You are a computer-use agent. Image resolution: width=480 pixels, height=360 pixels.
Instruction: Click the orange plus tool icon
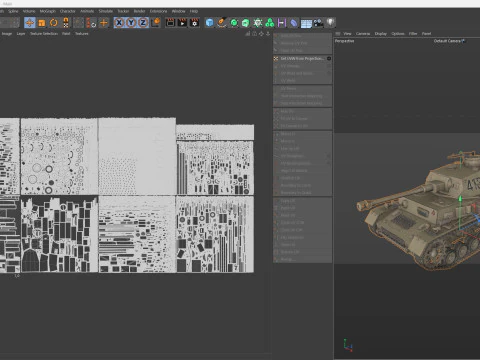pyautogui.click(x=104, y=23)
